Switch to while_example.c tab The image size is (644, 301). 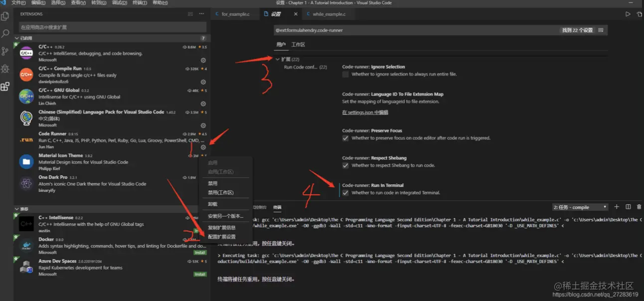point(328,14)
